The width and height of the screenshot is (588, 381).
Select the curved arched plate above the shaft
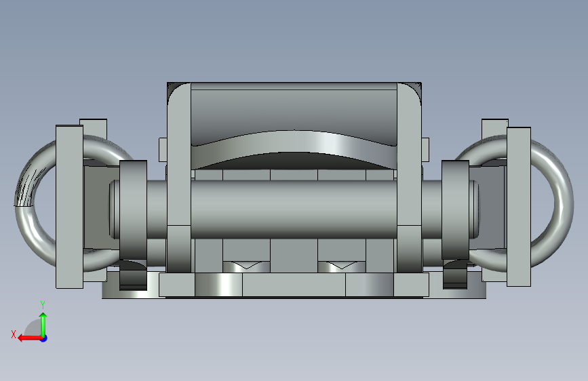pos(294,149)
